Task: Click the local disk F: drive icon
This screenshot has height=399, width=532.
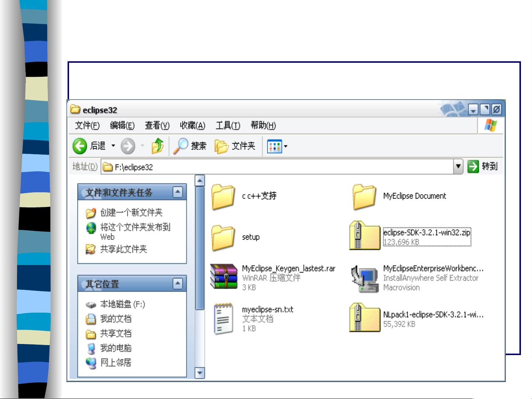Action: [91, 305]
